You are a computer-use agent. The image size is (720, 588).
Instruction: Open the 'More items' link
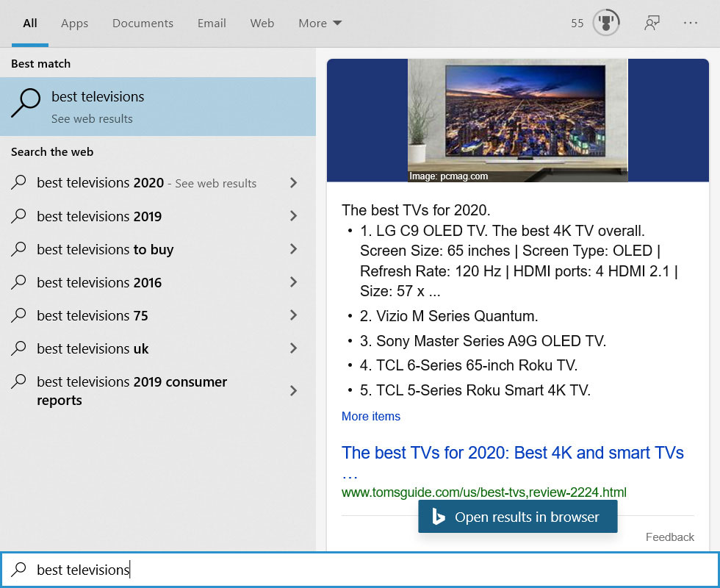pyautogui.click(x=371, y=416)
